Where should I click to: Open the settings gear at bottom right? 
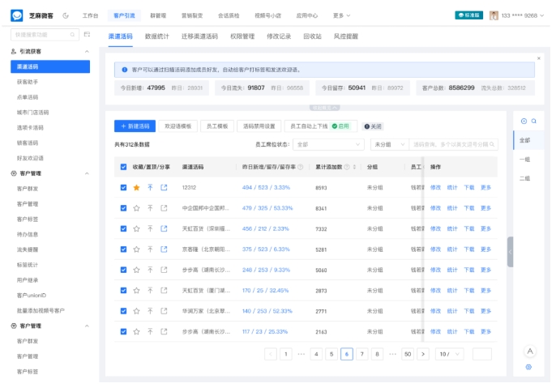pos(528,367)
